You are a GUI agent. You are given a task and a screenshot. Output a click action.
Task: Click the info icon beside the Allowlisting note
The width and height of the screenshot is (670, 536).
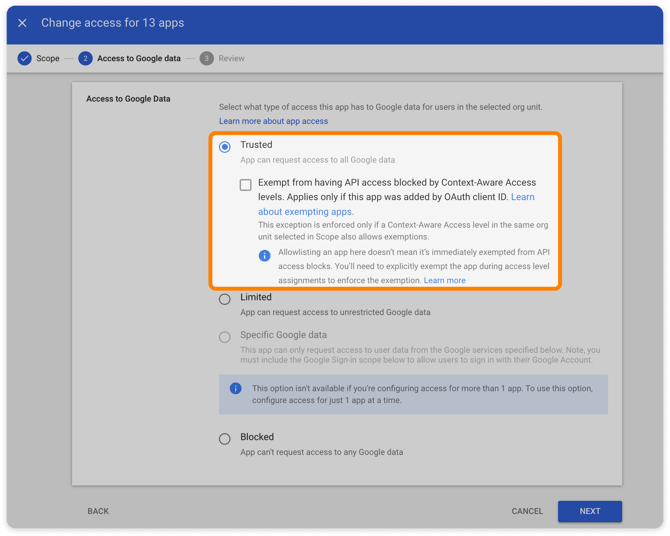click(x=264, y=256)
